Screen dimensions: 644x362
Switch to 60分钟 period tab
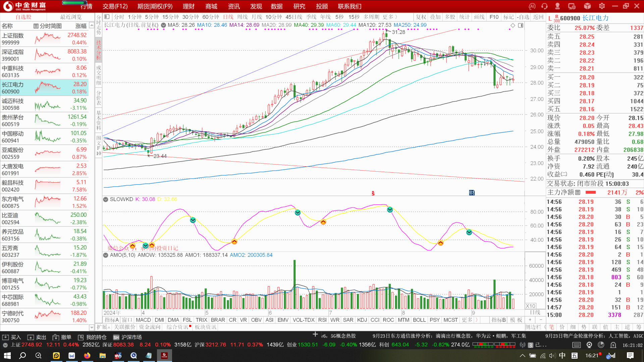coord(210,17)
